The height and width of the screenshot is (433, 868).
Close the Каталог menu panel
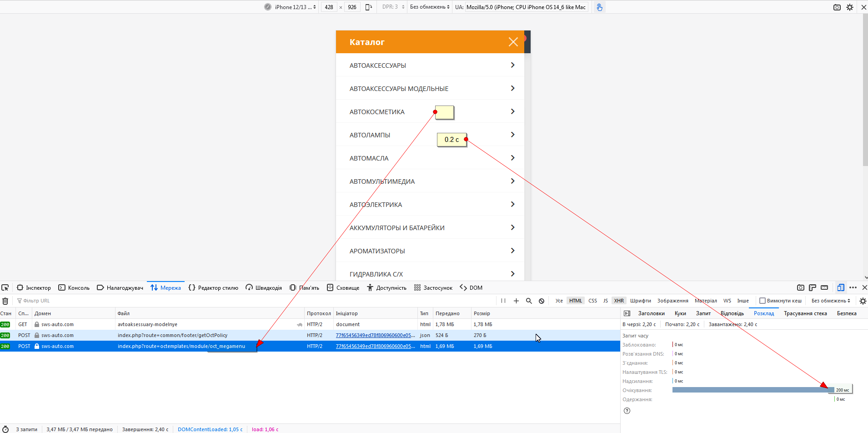tap(513, 42)
